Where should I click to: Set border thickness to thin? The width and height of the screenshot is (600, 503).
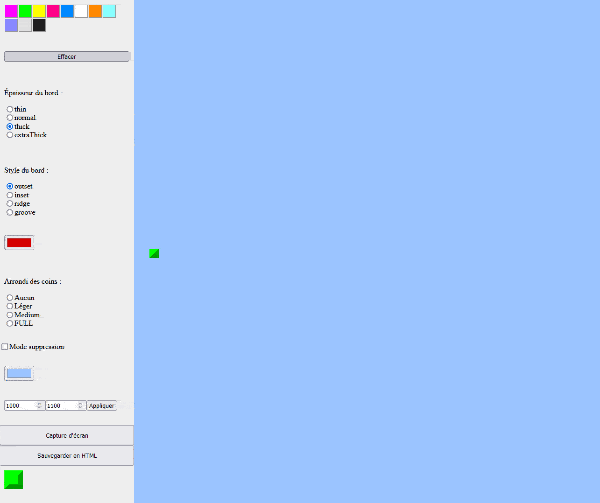[10, 109]
